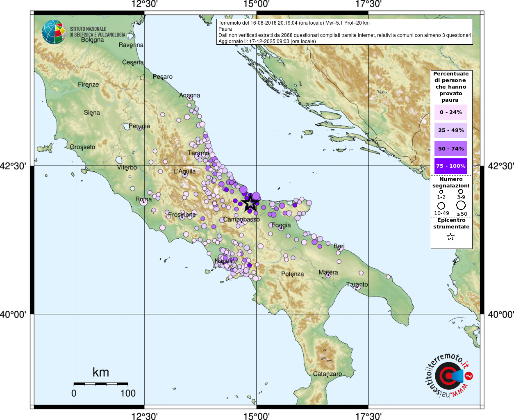Click the 75 - 100% color swatch
Screen dimensions: 514x420
pyautogui.click(x=451, y=166)
